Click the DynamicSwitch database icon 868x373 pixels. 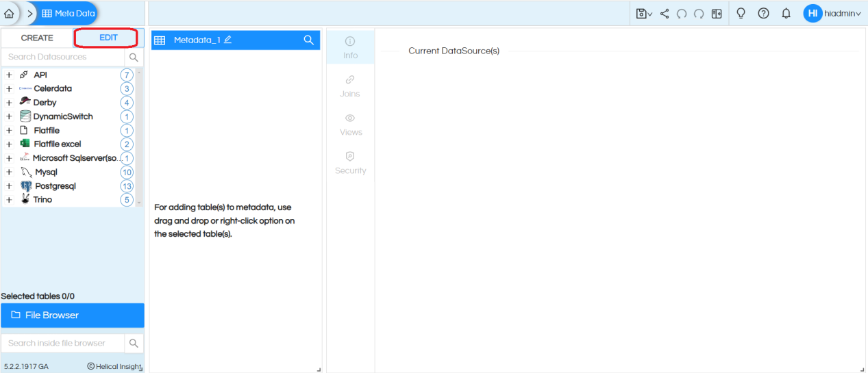tap(25, 116)
